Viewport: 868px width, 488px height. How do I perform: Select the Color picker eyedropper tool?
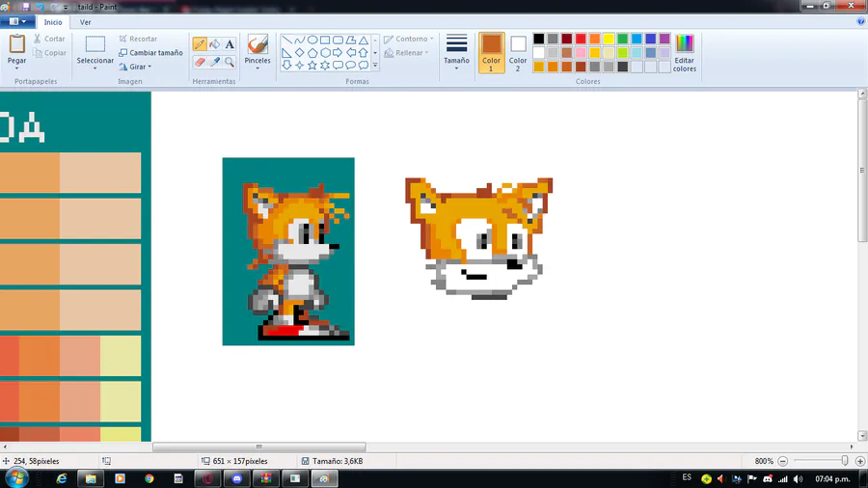[215, 62]
